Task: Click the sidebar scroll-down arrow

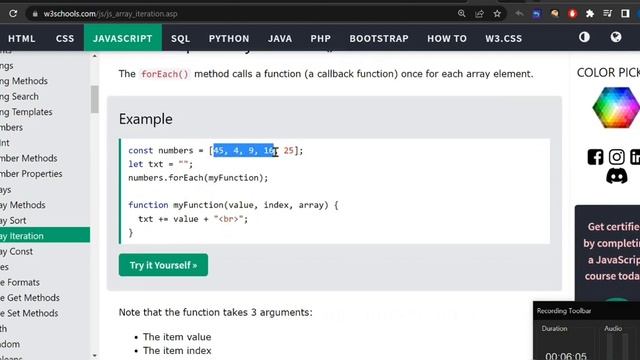Action: (95, 356)
